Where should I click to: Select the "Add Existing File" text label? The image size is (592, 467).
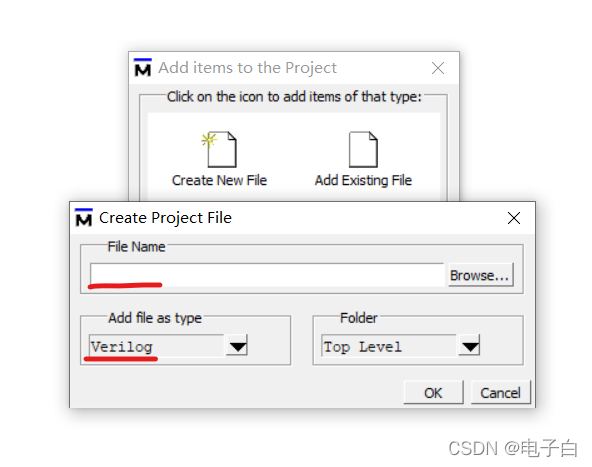pyautogui.click(x=363, y=180)
